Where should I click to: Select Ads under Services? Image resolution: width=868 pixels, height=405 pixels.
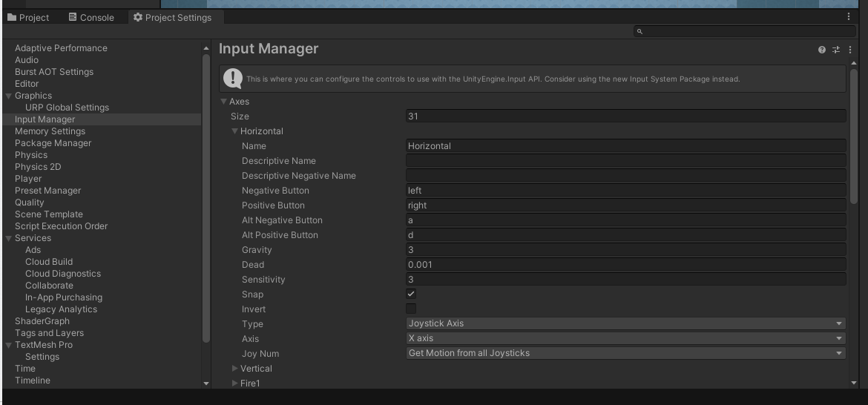point(33,250)
